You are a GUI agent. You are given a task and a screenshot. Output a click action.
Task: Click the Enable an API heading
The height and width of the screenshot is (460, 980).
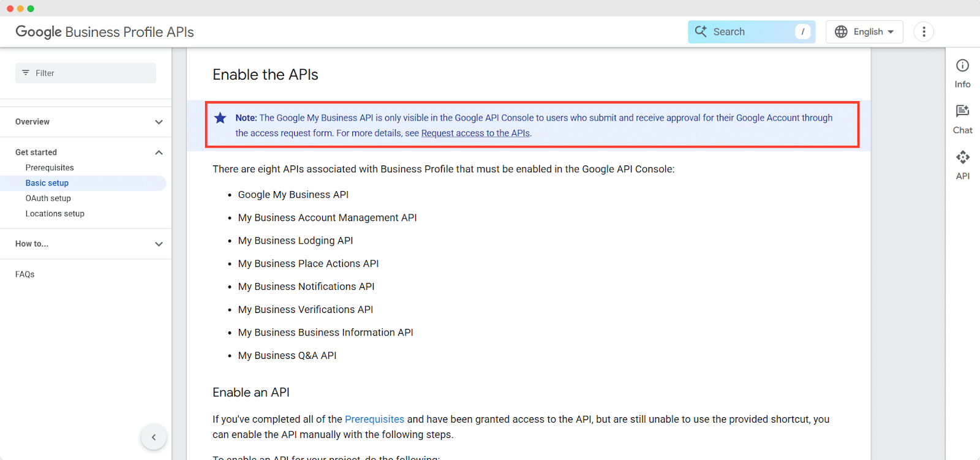tap(251, 393)
